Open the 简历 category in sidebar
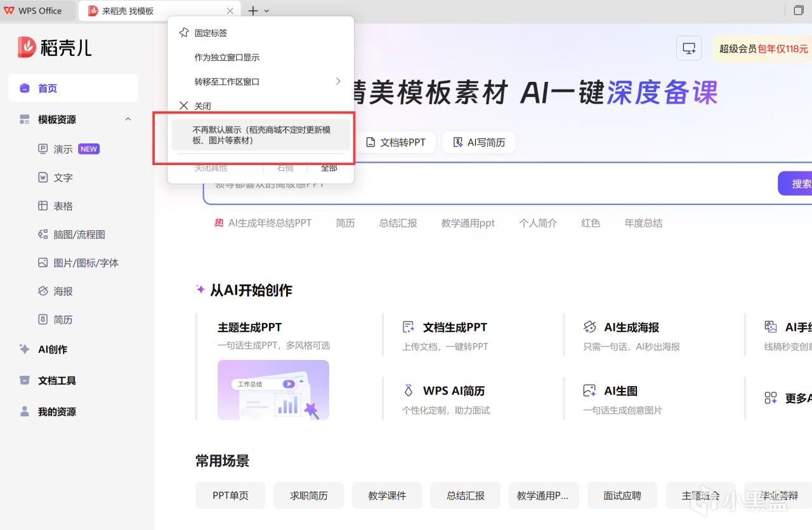Screen dimensions: 812x530 [x=55, y=320]
